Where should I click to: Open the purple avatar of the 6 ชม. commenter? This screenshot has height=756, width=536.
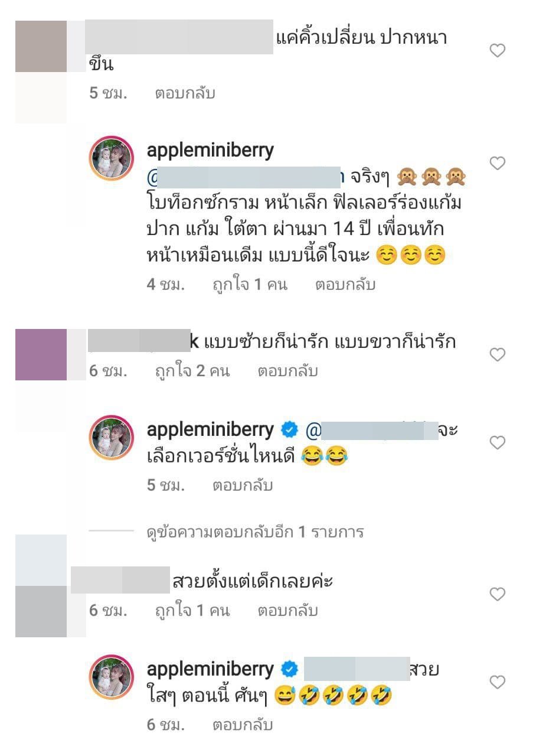click(41, 354)
